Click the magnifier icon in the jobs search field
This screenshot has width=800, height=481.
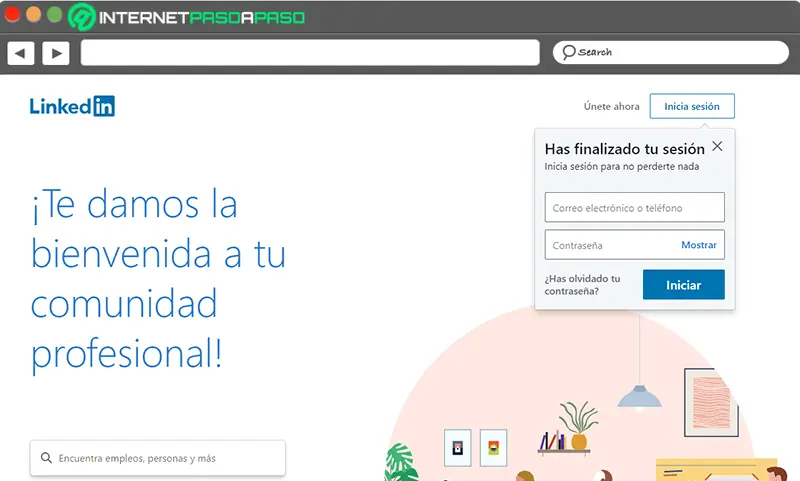pos(46,458)
